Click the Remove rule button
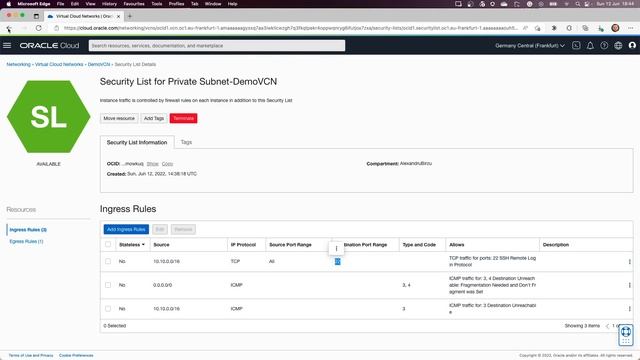The width and height of the screenshot is (640, 360). coord(183,229)
